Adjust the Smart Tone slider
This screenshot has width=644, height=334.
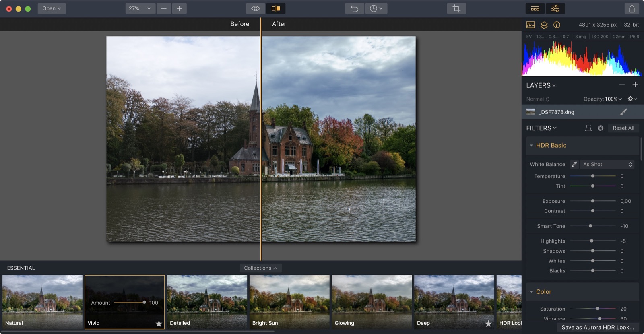click(593, 226)
